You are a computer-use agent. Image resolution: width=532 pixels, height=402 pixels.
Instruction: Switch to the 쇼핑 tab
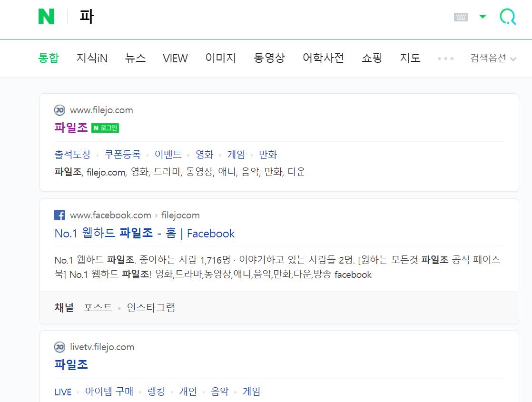tap(372, 58)
